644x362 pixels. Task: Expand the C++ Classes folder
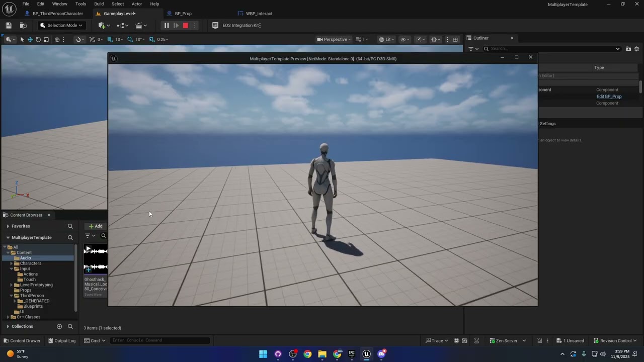point(8,317)
